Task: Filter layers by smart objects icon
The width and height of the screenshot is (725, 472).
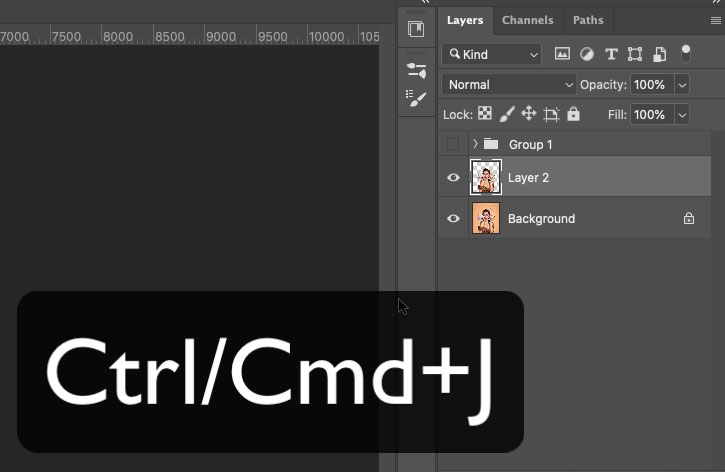Action: (659, 54)
